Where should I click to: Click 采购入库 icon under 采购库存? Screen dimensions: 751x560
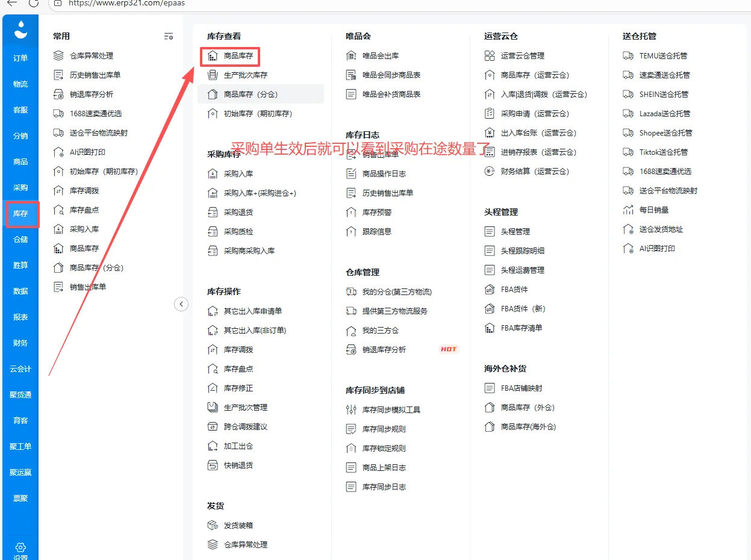pyautogui.click(x=212, y=174)
